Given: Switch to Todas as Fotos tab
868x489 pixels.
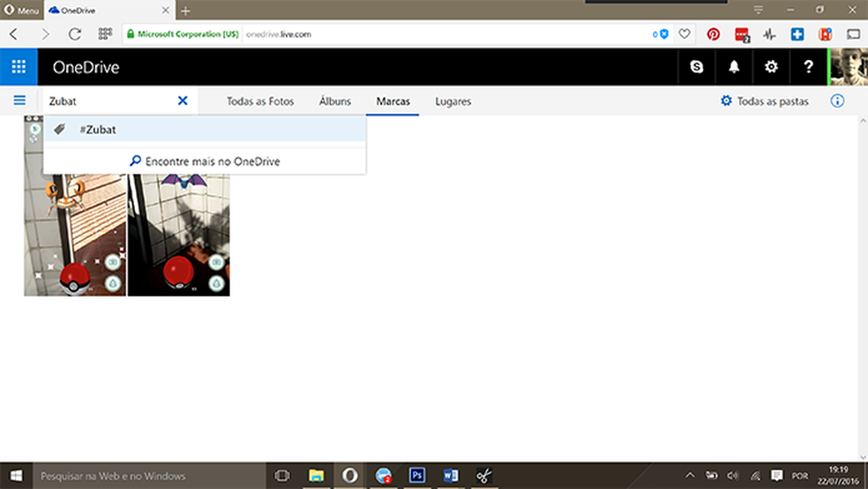Looking at the screenshot, I should 260,102.
